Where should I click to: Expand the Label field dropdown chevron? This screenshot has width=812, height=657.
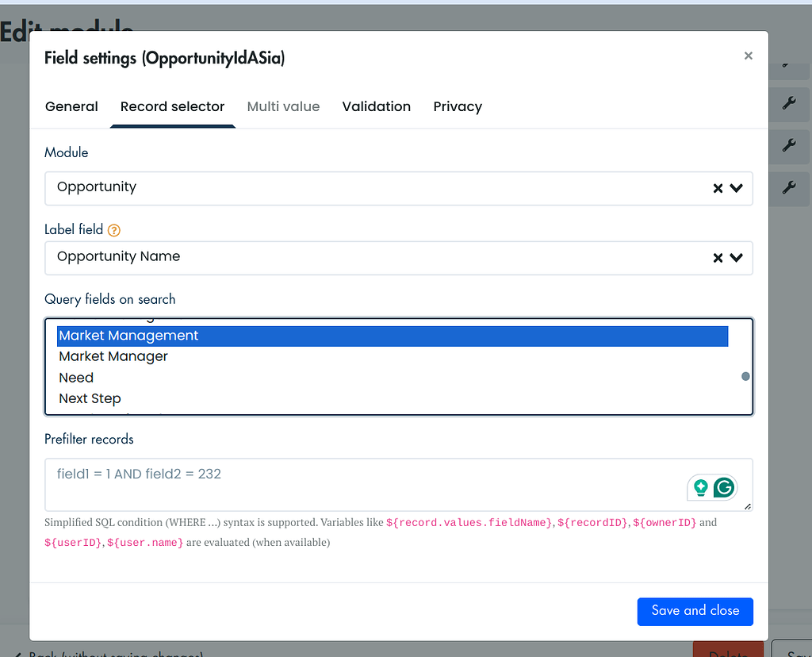(x=737, y=257)
